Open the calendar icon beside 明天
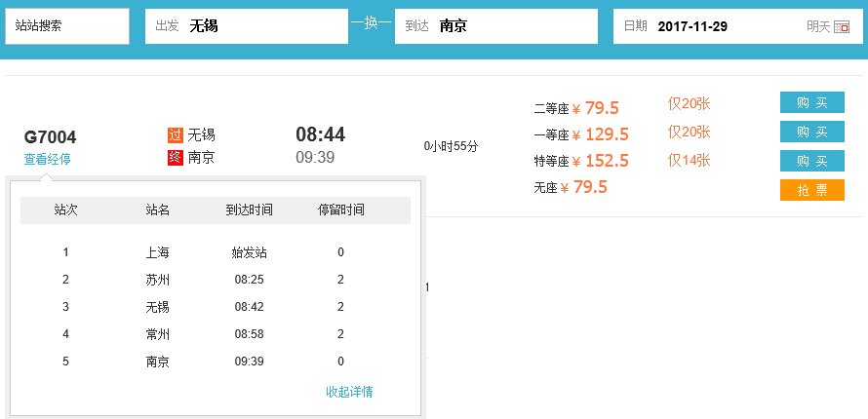The image size is (868, 419). [842, 26]
